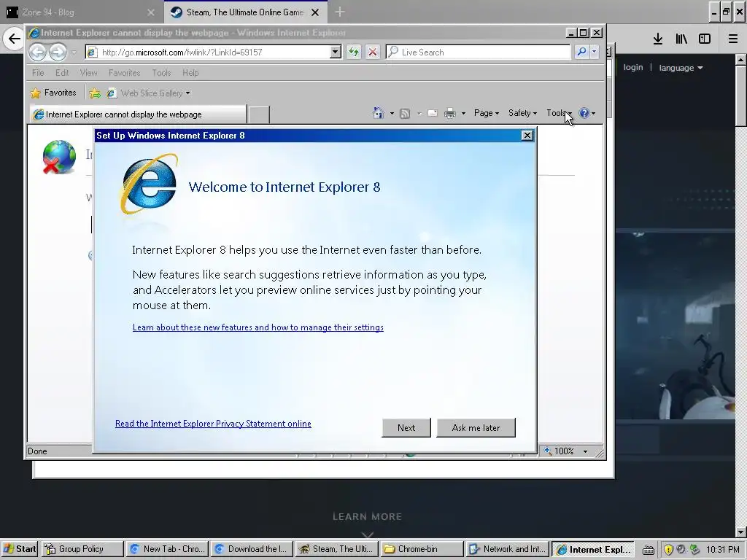The height and width of the screenshot is (560, 747).
Task: Click the RSS Feeds icon
Action: point(405,113)
